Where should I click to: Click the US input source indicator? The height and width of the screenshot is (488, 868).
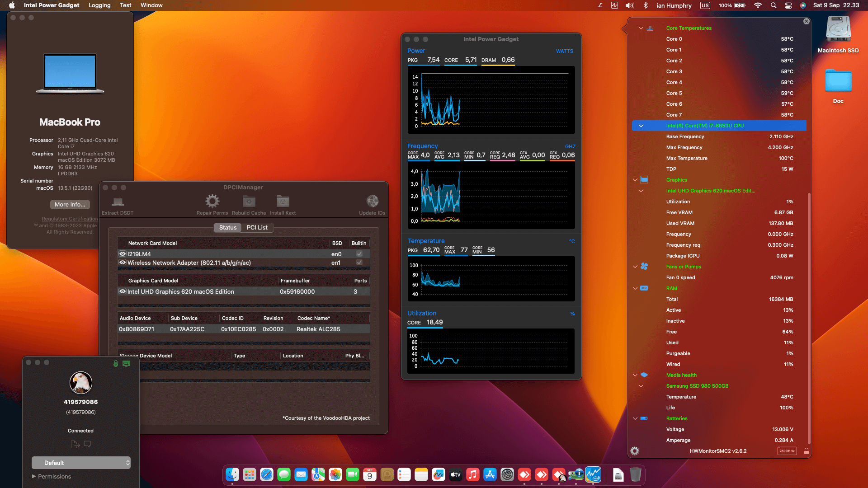point(705,5)
